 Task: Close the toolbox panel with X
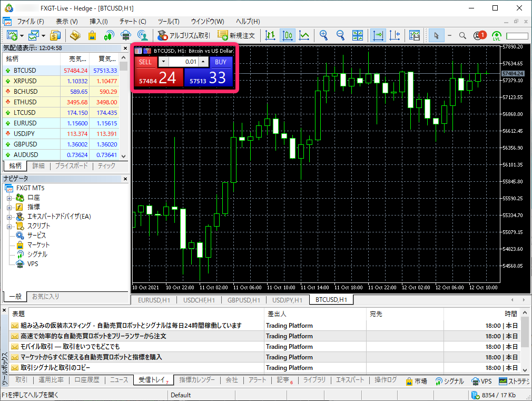click(4, 310)
